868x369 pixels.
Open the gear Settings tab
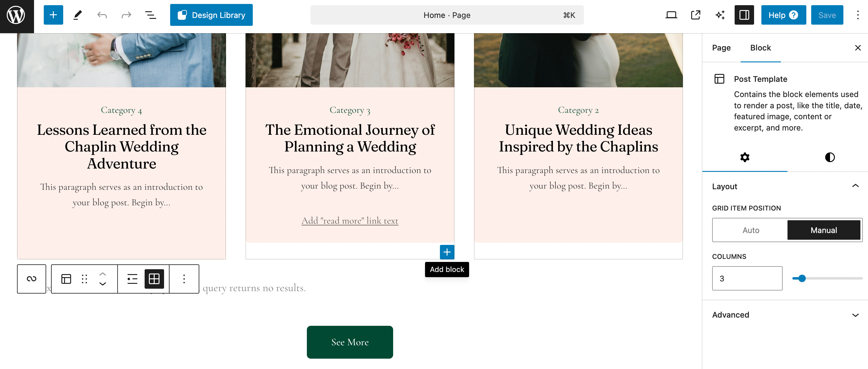744,157
